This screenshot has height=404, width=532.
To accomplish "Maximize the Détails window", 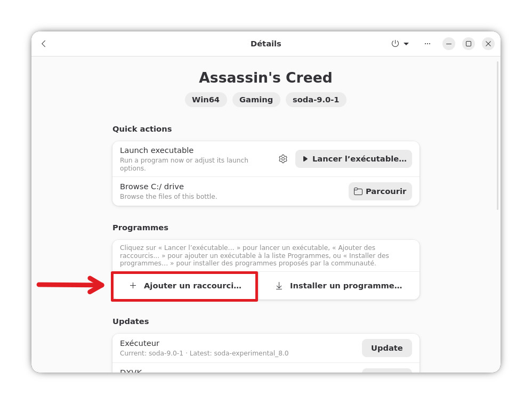I will pyautogui.click(x=469, y=44).
